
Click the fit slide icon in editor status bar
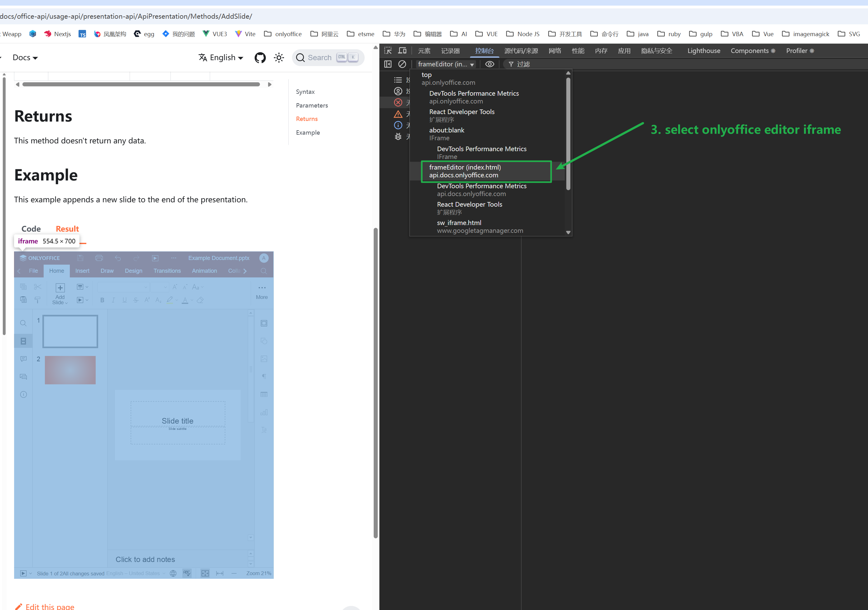[205, 573]
